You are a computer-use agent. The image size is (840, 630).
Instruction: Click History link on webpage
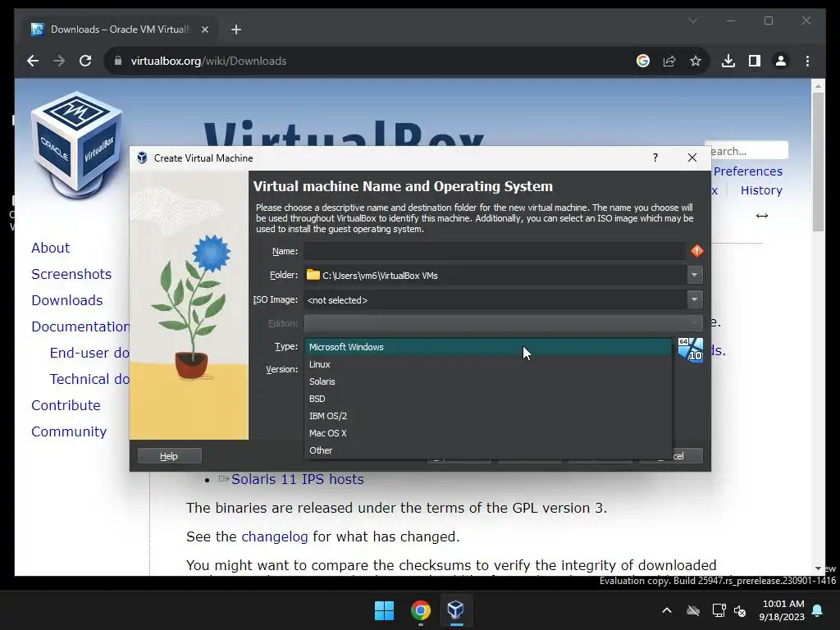(761, 190)
